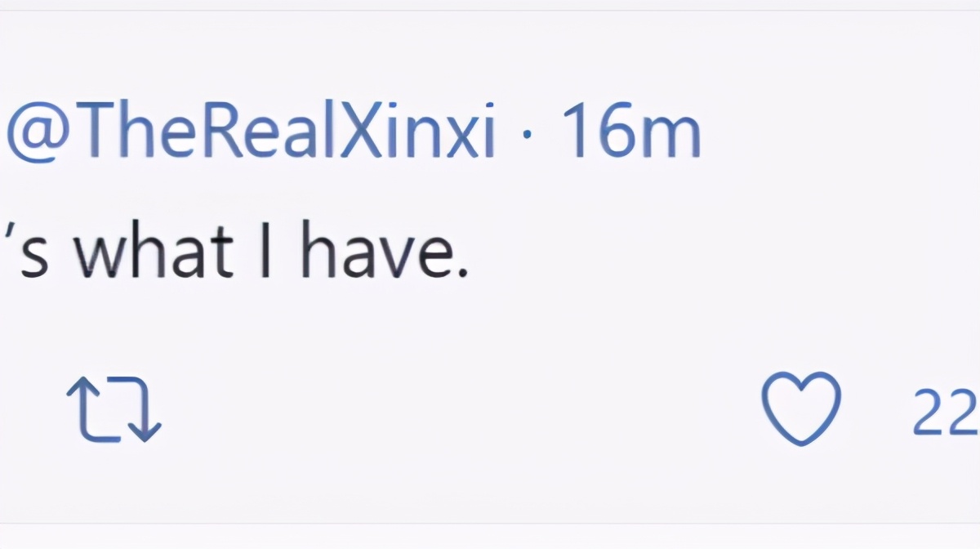Image resolution: width=980 pixels, height=549 pixels.
Task: Open tweet permalink via 16m
Action: point(630,134)
